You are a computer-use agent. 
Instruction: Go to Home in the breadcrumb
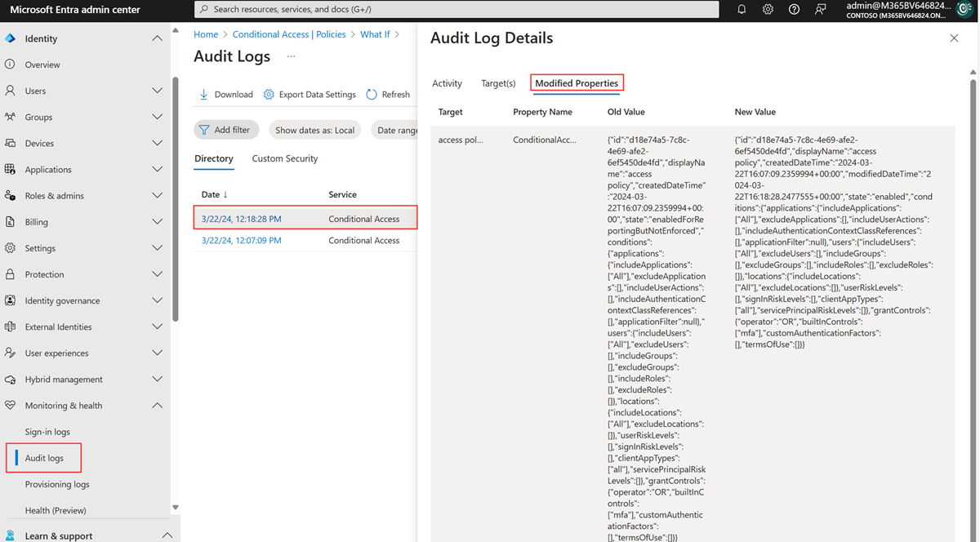pos(206,34)
